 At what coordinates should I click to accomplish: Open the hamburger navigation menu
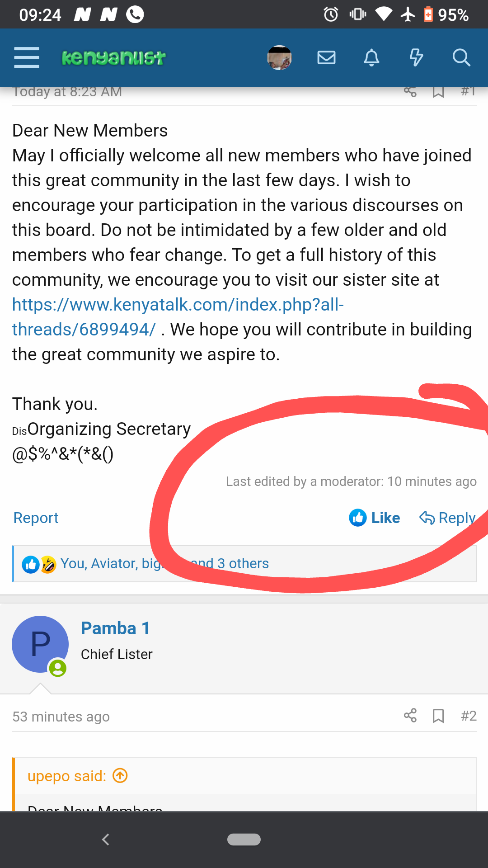pos(27,57)
